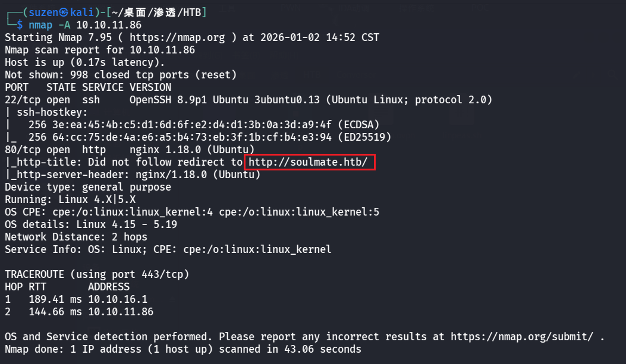The width and height of the screenshot is (626, 364).
Task: Click the 80/tcp port entry
Action: pyautogui.click(x=23, y=149)
